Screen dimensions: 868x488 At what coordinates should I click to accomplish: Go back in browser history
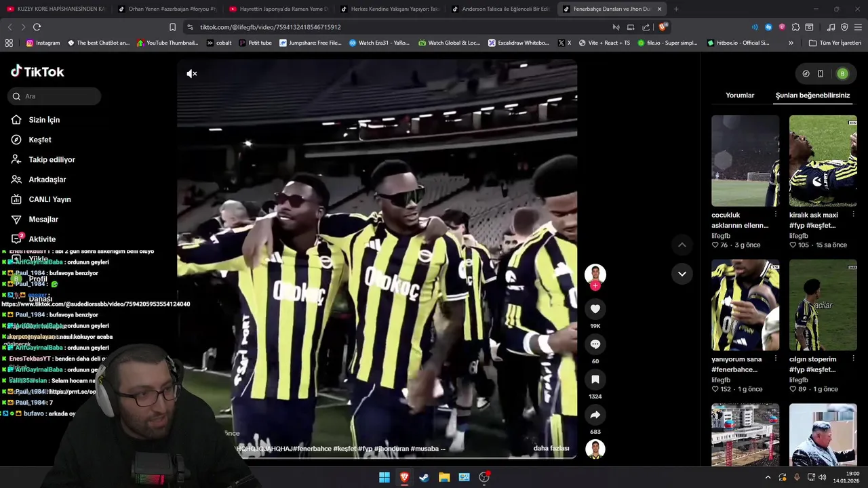coord(9,27)
